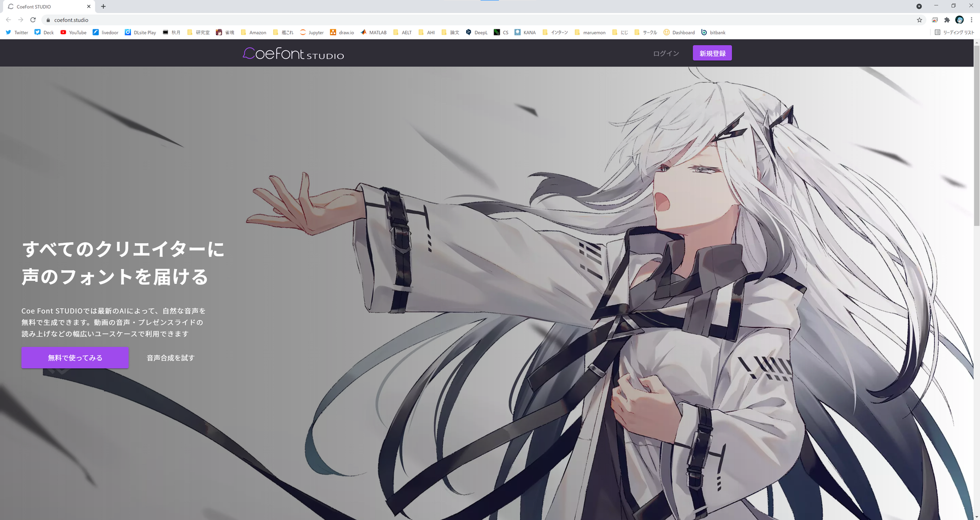980x520 pixels.
Task: Open the MATLAB bookmark
Action: click(x=373, y=32)
